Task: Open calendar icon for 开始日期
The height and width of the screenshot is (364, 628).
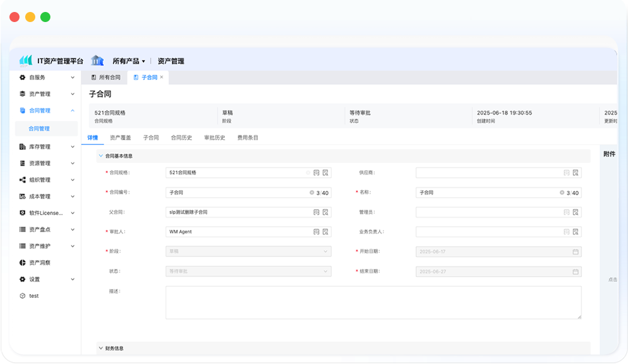Action: point(575,252)
